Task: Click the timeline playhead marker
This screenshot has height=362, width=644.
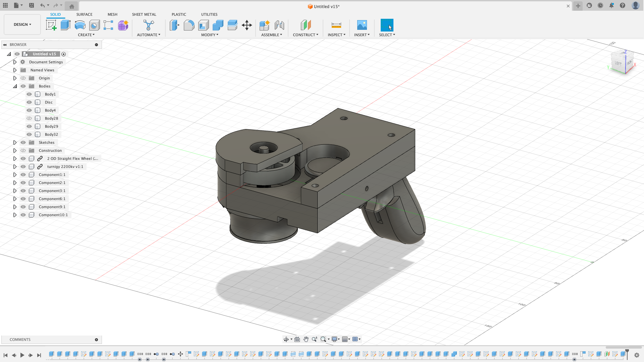Action: point(627,353)
